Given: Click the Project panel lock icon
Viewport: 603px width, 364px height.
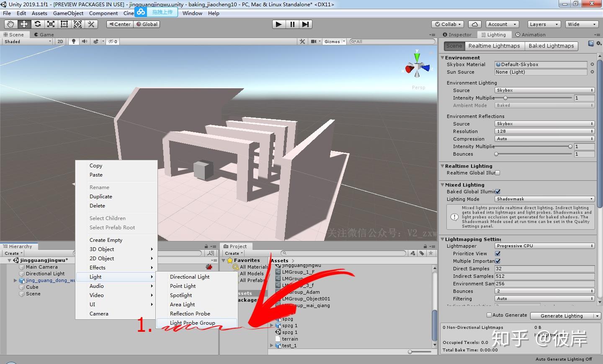Looking at the screenshot, I should coord(425,246).
